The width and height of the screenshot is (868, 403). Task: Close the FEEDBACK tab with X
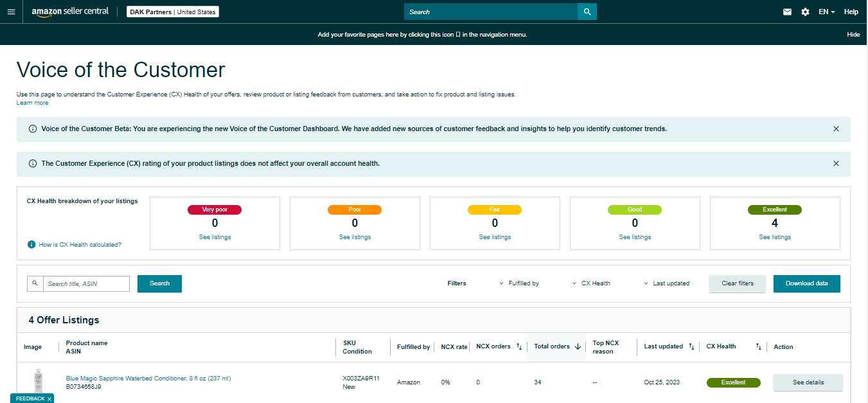pyautogui.click(x=49, y=399)
